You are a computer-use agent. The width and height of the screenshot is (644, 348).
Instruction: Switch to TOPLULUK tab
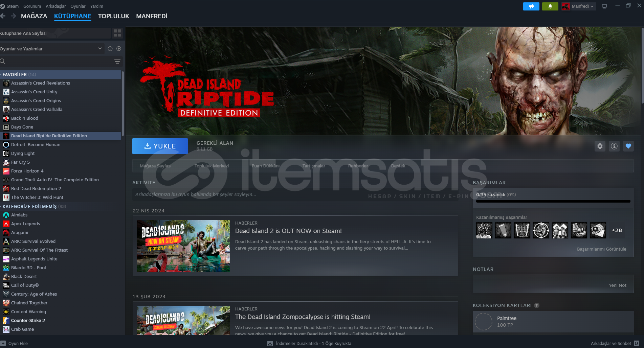tap(114, 16)
